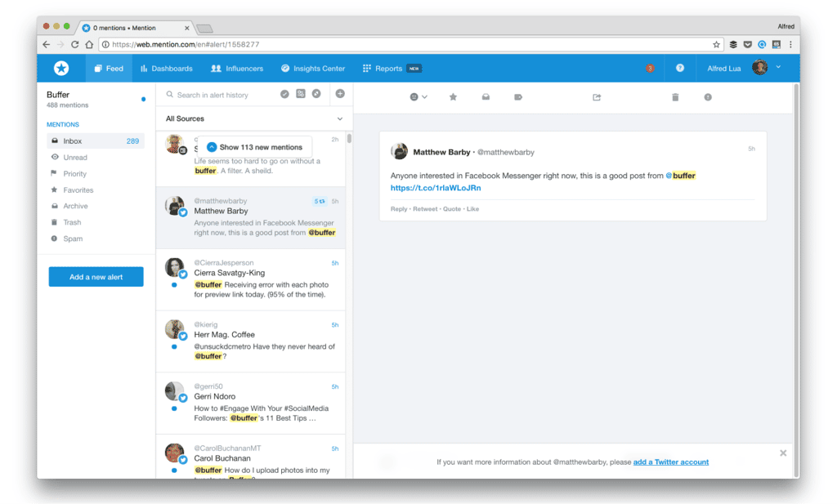Image resolution: width=837 pixels, height=504 pixels.
Task: Click Like under the tweet
Action: 473,209
